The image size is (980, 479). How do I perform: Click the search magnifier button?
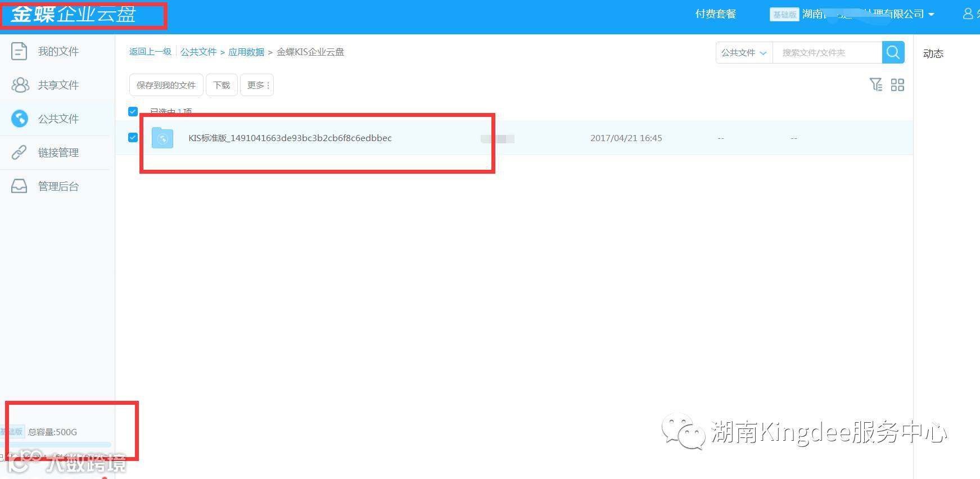(893, 52)
